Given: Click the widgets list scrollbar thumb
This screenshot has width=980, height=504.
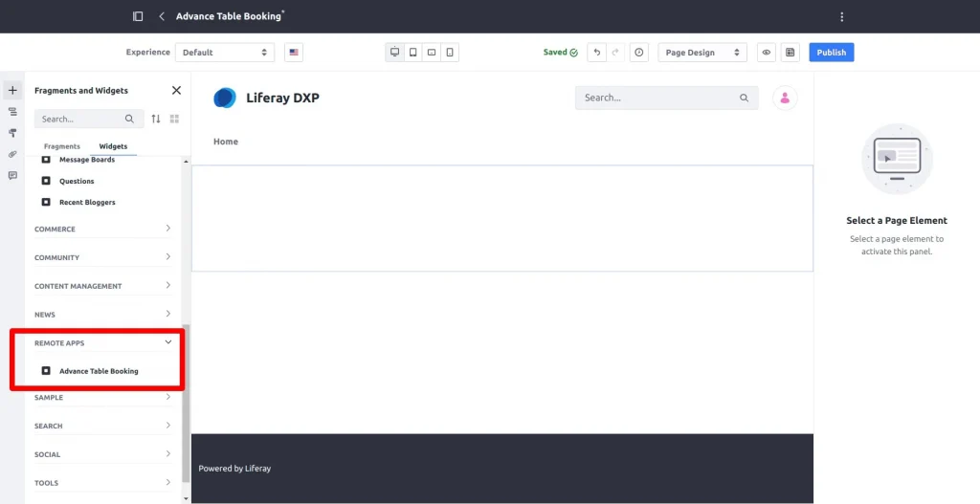Looking at the screenshot, I should coord(186,403).
